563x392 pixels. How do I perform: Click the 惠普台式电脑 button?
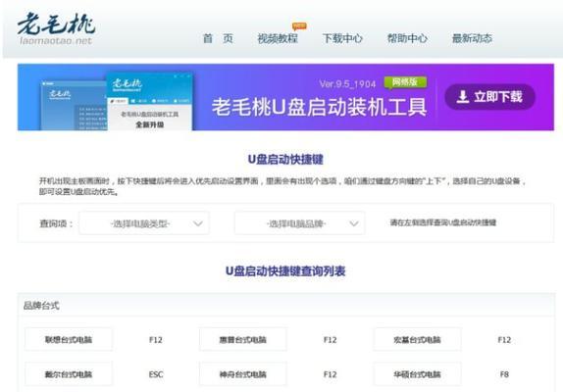click(242, 339)
